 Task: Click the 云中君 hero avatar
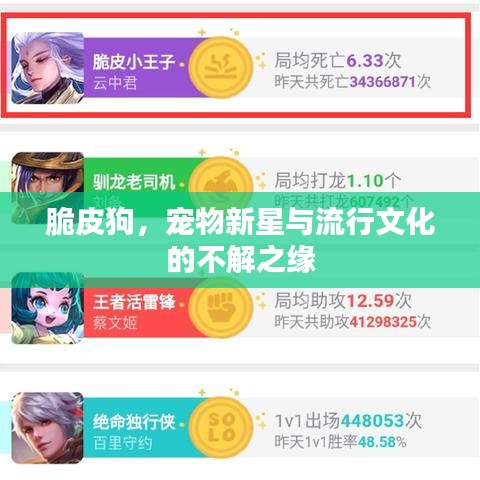47,68
